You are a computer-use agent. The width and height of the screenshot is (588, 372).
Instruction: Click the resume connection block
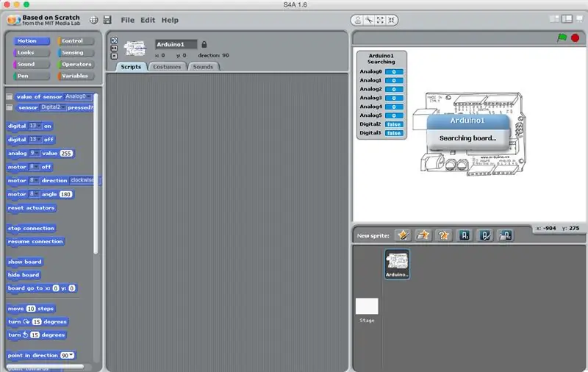click(x=35, y=241)
